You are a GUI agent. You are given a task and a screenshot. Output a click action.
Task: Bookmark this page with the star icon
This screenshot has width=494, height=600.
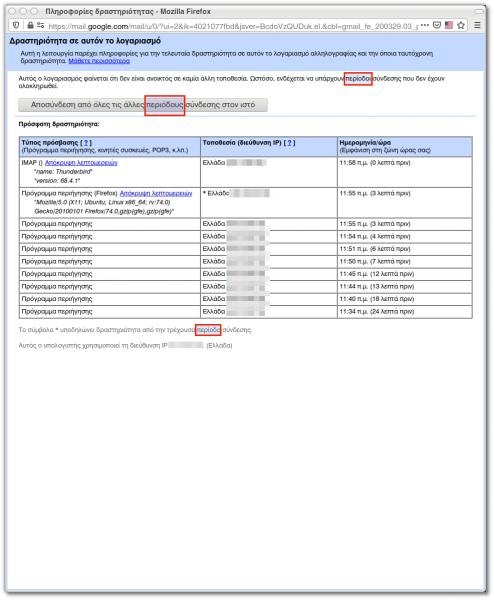(461, 25)
